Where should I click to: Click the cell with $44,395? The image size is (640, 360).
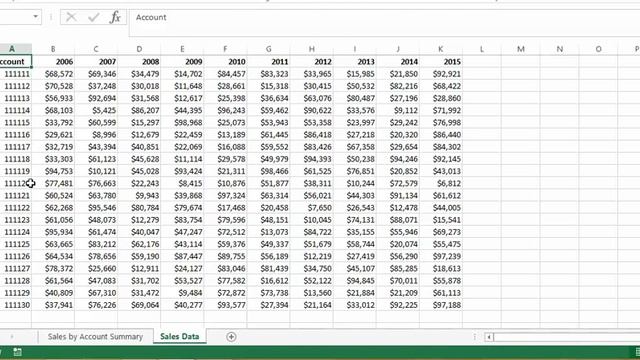pos(182,110)
